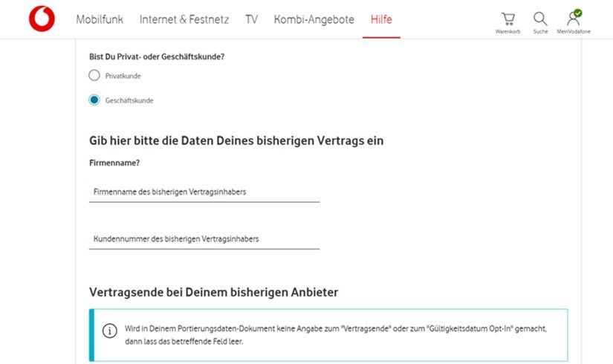Viewport: 613px width, 364px height.
Task: Open the MeinVodafone account icon
Action: tap(574, 22)
